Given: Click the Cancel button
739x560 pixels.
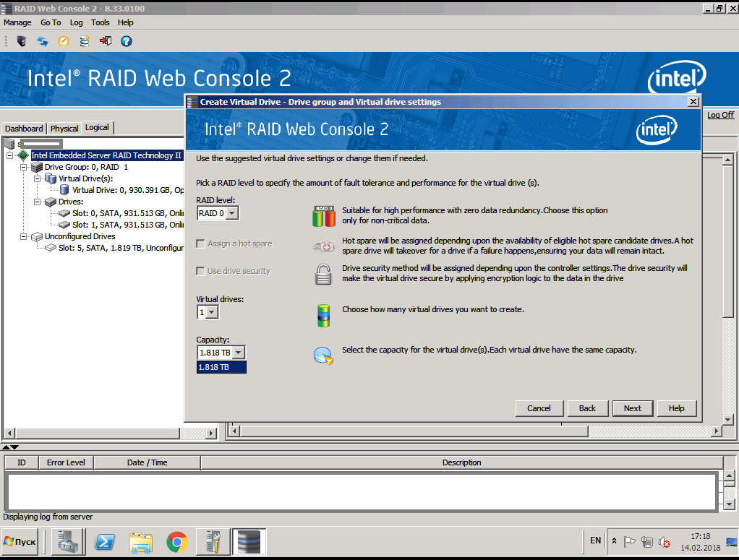Looking at the screenshot, I should point(539,408).
